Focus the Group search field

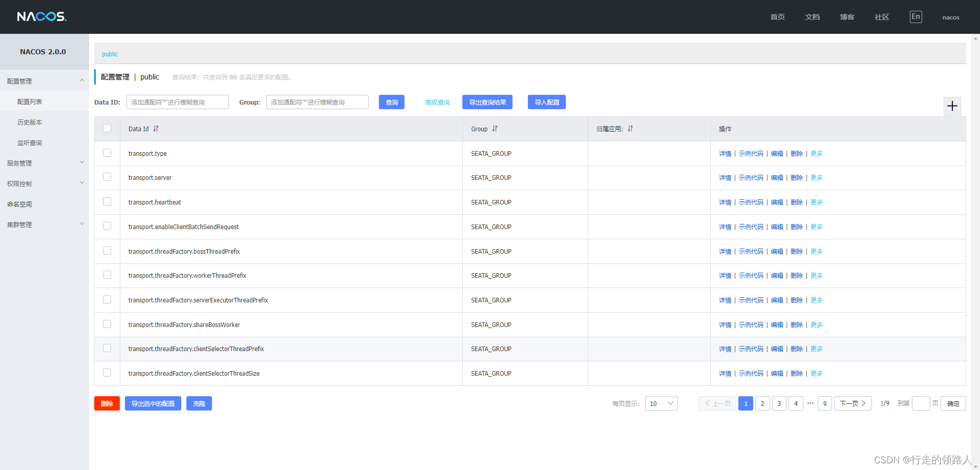click(317, 102)
